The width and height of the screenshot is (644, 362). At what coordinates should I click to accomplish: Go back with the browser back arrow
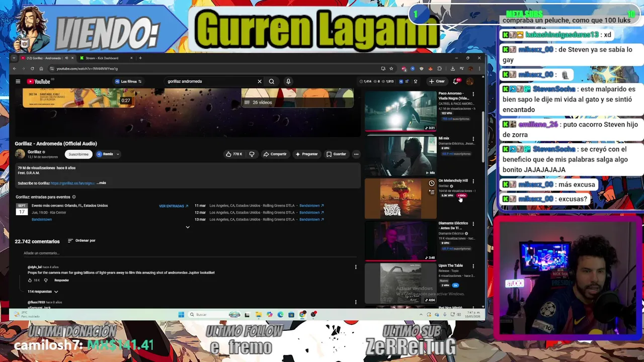pyautogui.click(x=15, y=68)
